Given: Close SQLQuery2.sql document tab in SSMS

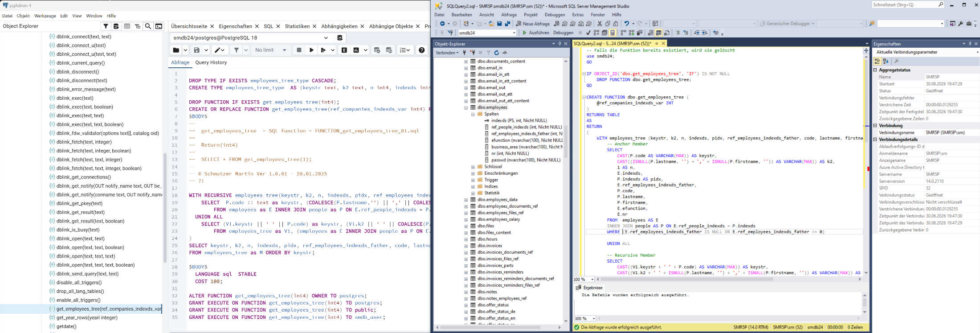Looking at the screenshot, I should click(x=663, y=43).
